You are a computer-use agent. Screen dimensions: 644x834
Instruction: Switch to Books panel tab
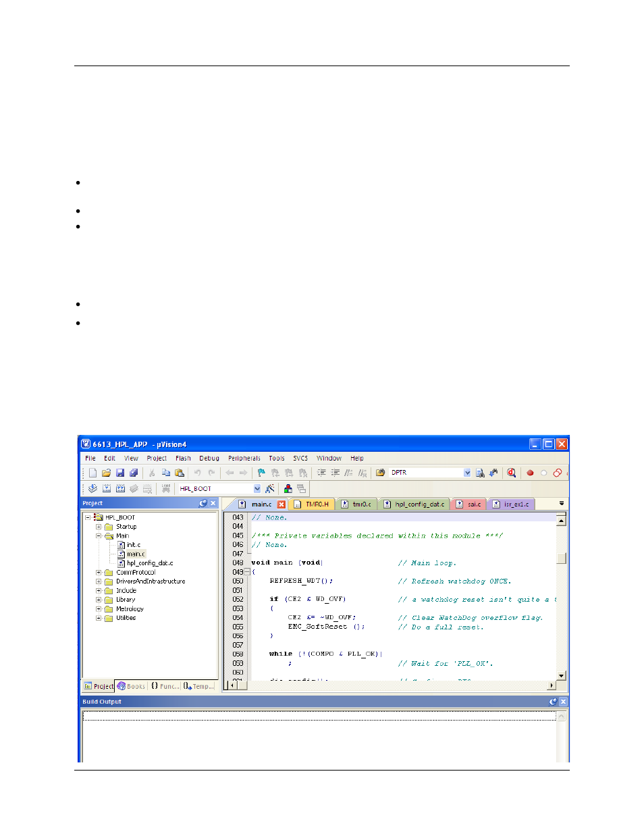tap(132, 686)
